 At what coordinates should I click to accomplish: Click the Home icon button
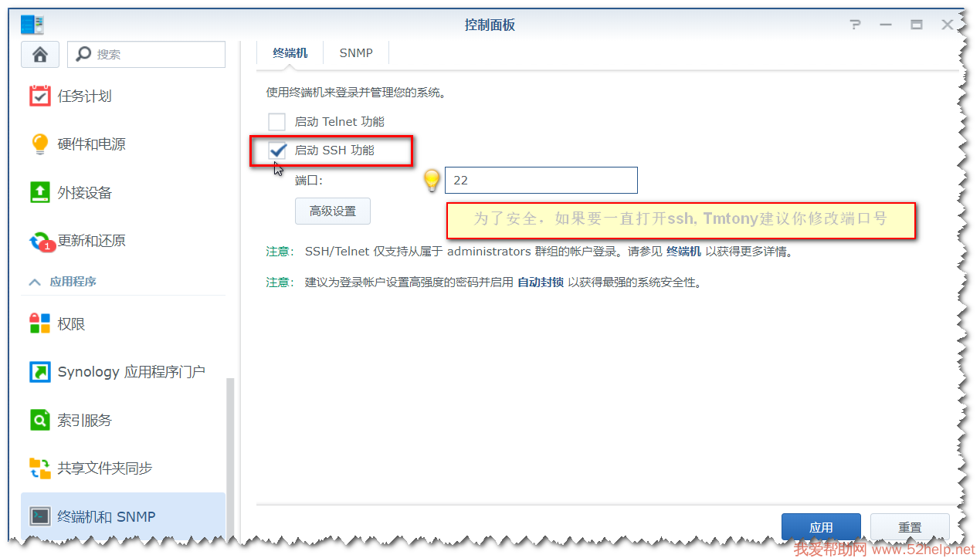pyautogui.click(x=40, y=54)
